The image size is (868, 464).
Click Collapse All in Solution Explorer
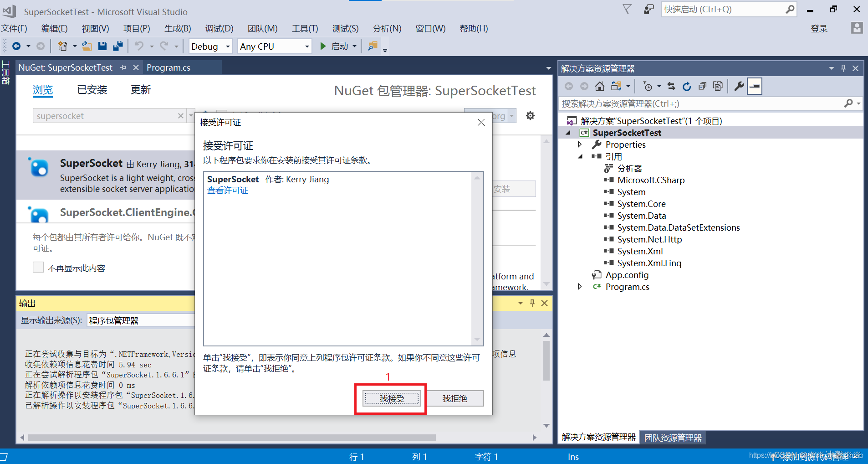coord(703,86)
